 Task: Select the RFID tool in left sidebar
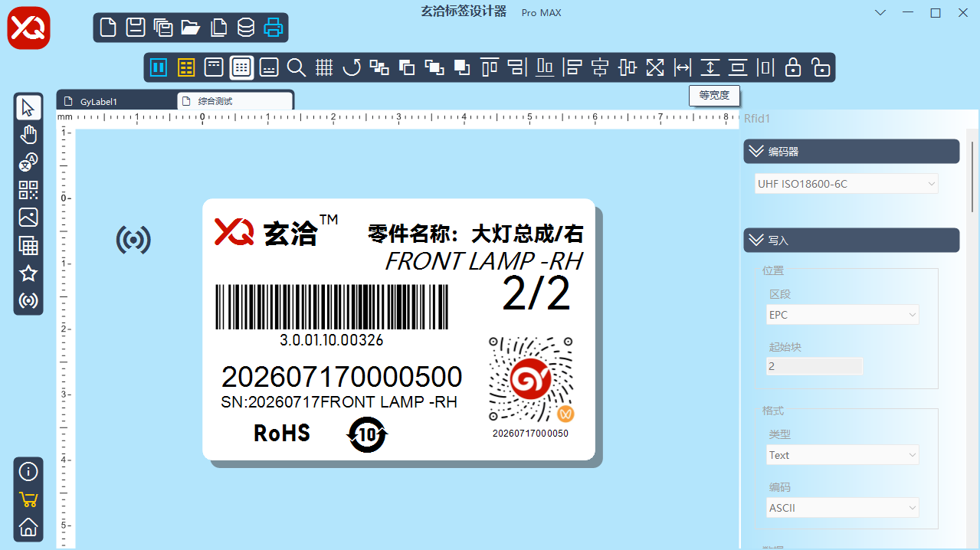[28, 300]
